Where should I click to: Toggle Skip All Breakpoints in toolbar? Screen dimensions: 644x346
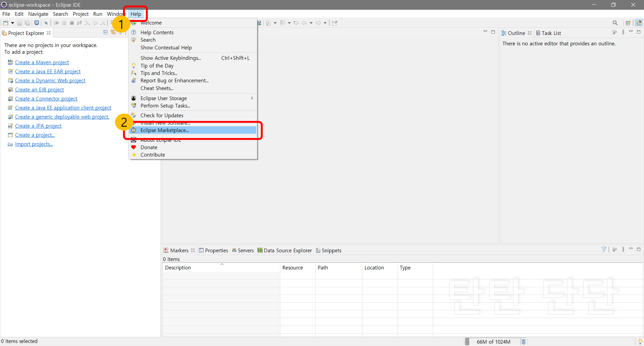46,23
